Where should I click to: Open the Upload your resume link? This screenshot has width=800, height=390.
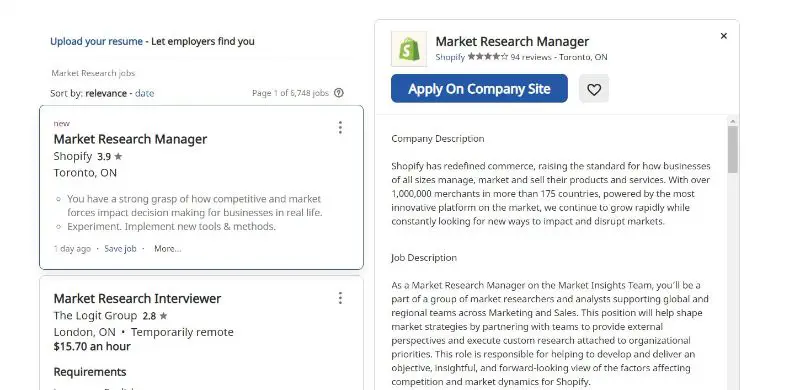click(x=96, y=41)
